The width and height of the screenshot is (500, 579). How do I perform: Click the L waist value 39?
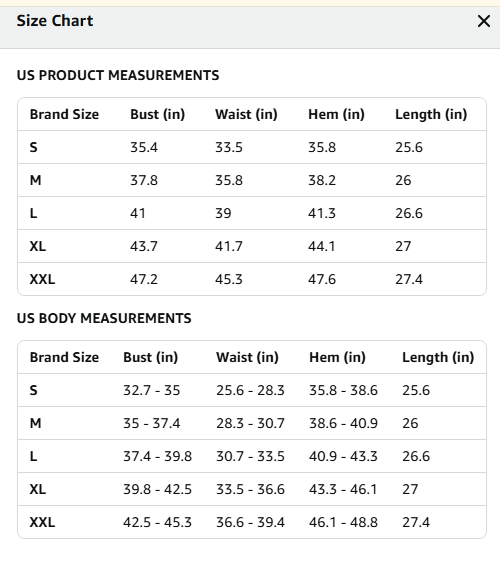pos(223,213)
